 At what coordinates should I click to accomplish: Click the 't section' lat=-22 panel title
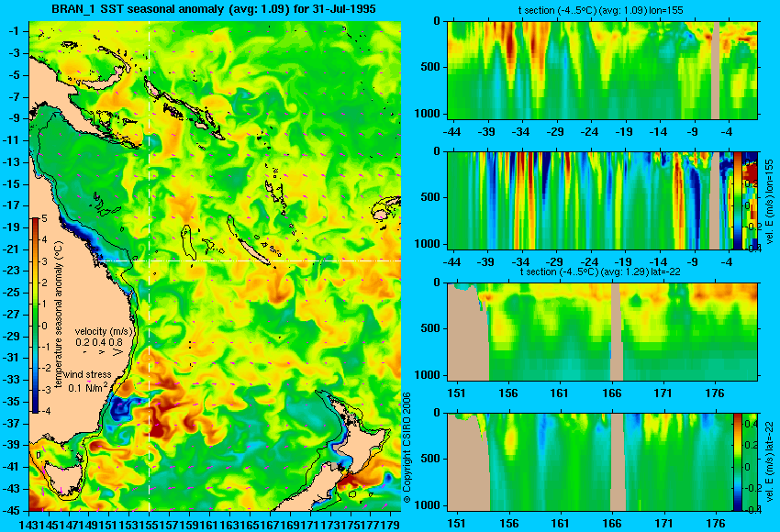pyautogui.click(x=600, y=272)
